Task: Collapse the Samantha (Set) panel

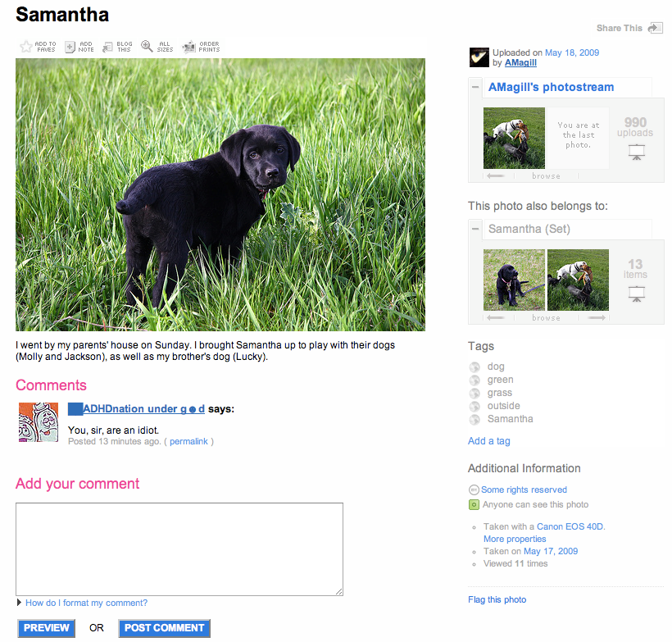Action: 474,229
